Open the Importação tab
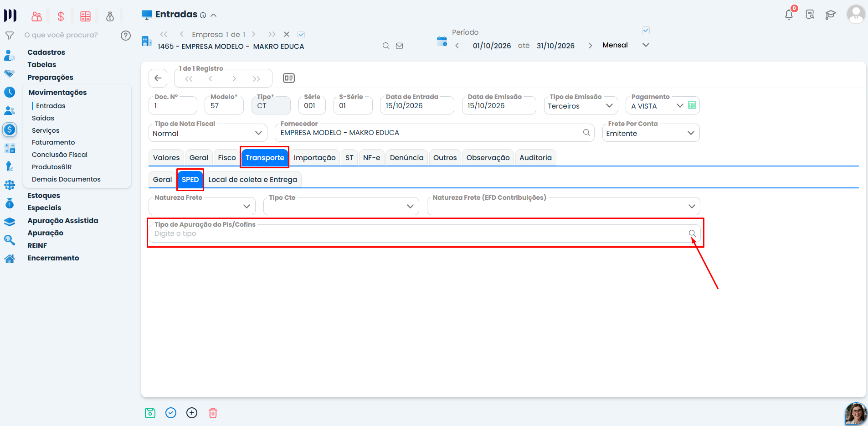The image size is (868, 426). pyautogui.click(x=314, y=158)
